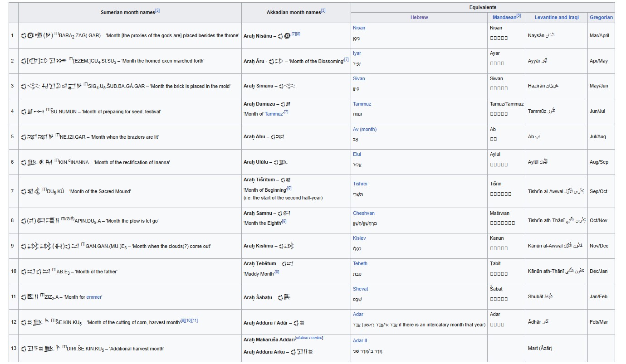
Task: Click 'Month of the father' Sumerian entry
Action: (x=96, y=272)
